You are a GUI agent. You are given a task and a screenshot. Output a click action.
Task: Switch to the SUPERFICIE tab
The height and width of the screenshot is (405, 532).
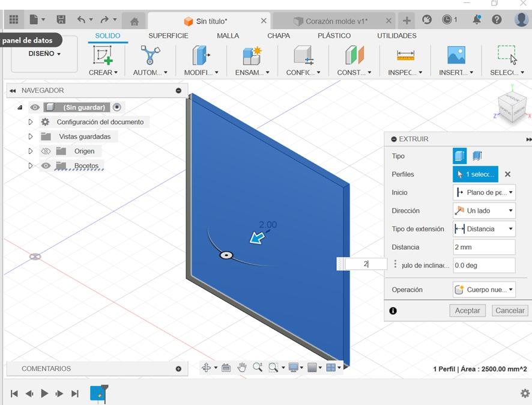click(x=168, y=35)
